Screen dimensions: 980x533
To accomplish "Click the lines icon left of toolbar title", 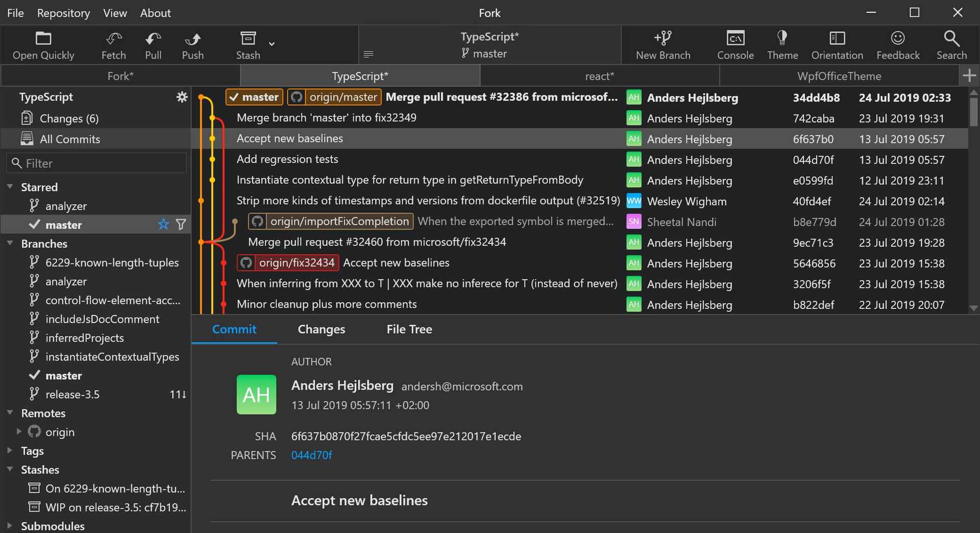I will 368,54.
